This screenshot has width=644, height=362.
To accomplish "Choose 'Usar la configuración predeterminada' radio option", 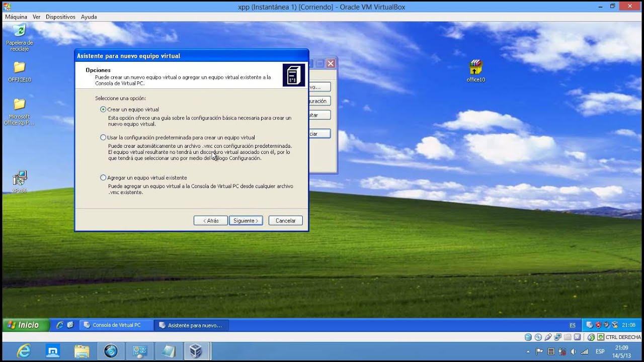I will (x=103, y=137).
